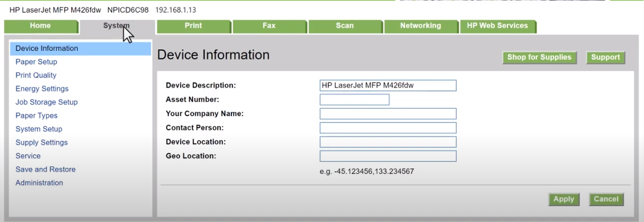This screenshot has width=644, height=222.
Task: Go to Energy Settings
Action: (42, 89)
